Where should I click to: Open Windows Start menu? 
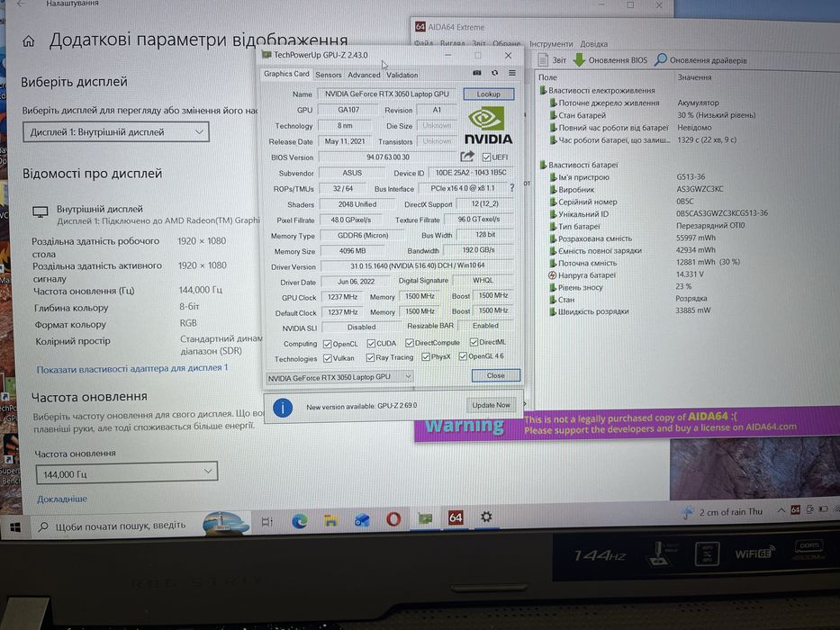point(15,527)
